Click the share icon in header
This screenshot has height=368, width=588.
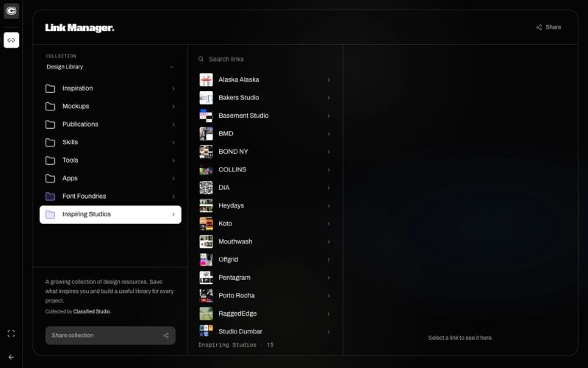[x=539, y=27]
